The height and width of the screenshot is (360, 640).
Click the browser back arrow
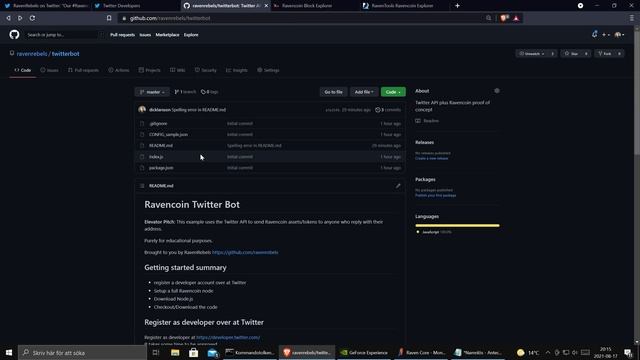coord(8,18)
